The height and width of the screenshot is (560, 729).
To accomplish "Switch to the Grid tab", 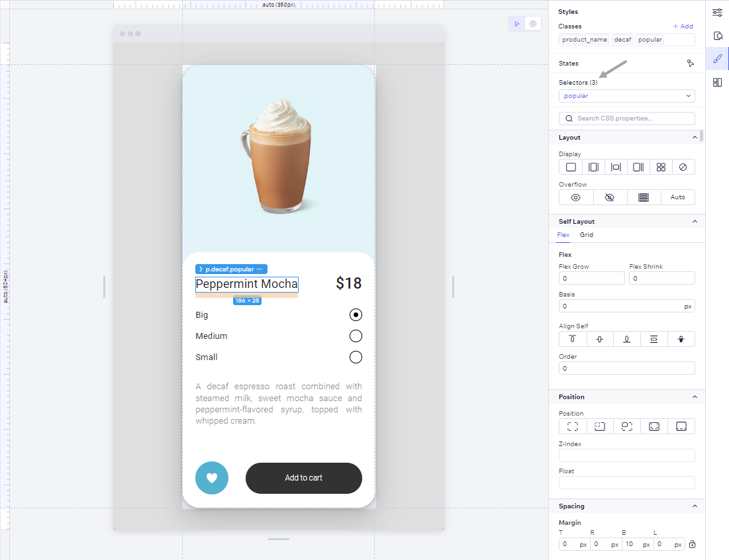I will click(586, 235).
